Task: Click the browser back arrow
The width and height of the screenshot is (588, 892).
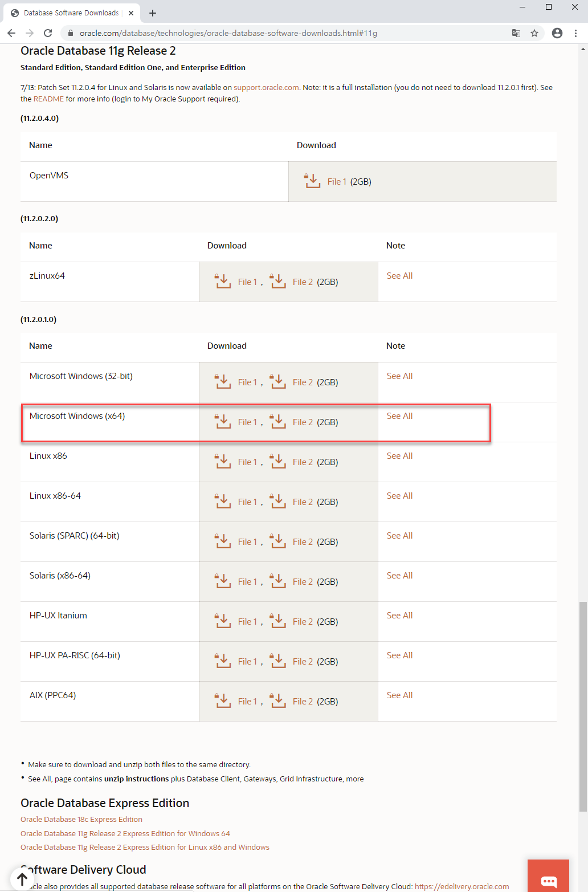Action: pyautogui.click(x=11, y=33)
